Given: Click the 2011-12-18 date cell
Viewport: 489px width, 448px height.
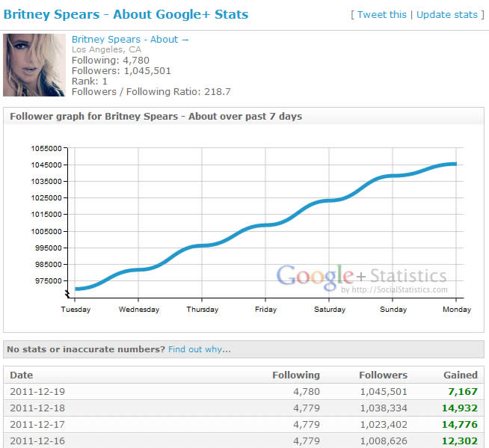Looking at the screenshot, I should pos(37,408).
